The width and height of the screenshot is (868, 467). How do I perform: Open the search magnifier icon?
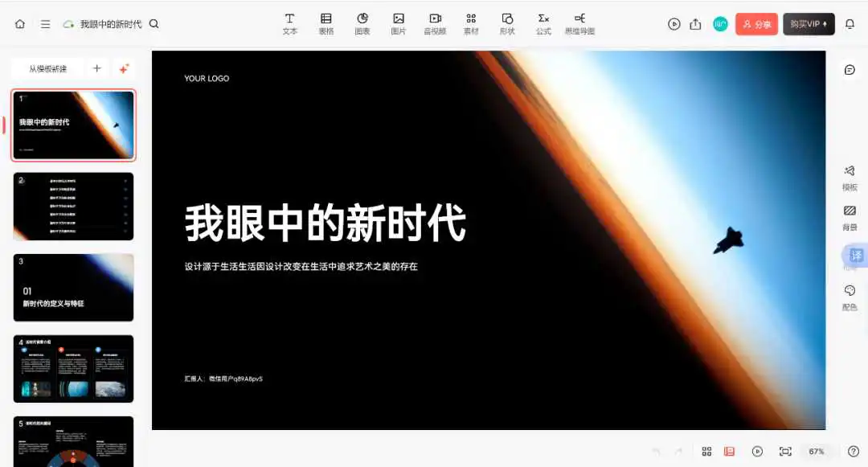point(154,24)
